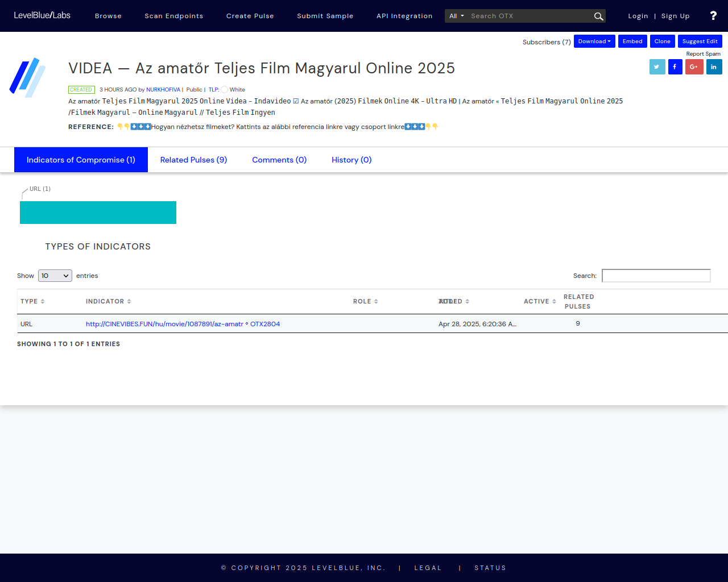Image resolution: width=728 pixels, height=582 pixels.
Task: Open the LevelBlue/Labs home logo
Action: tap(42, 15)
